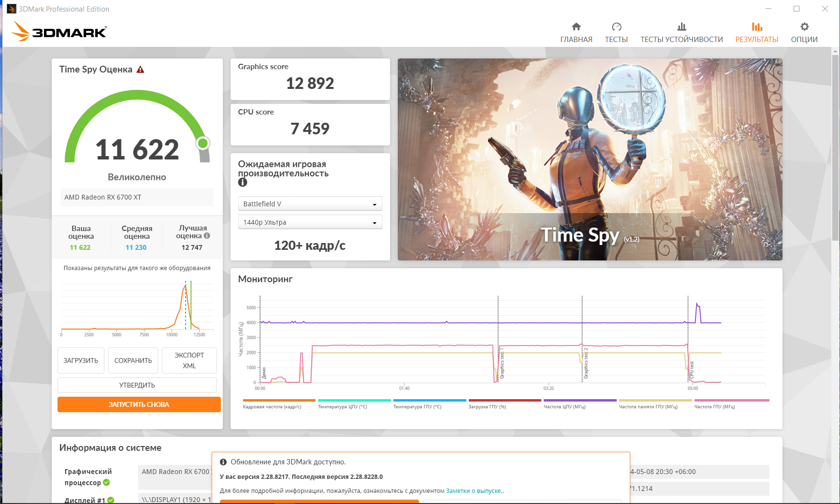Click the Великолепно rating label

point(137,177)
